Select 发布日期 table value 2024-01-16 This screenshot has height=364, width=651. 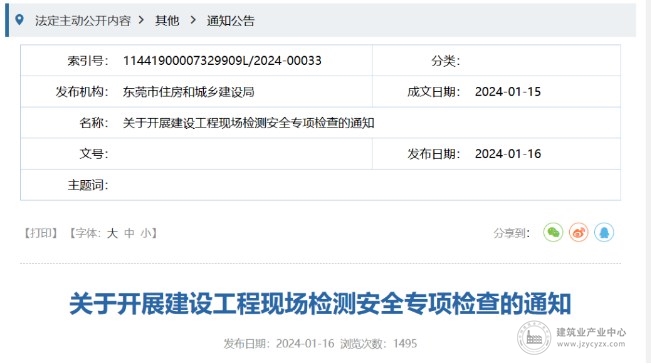(x=508, y=154)
